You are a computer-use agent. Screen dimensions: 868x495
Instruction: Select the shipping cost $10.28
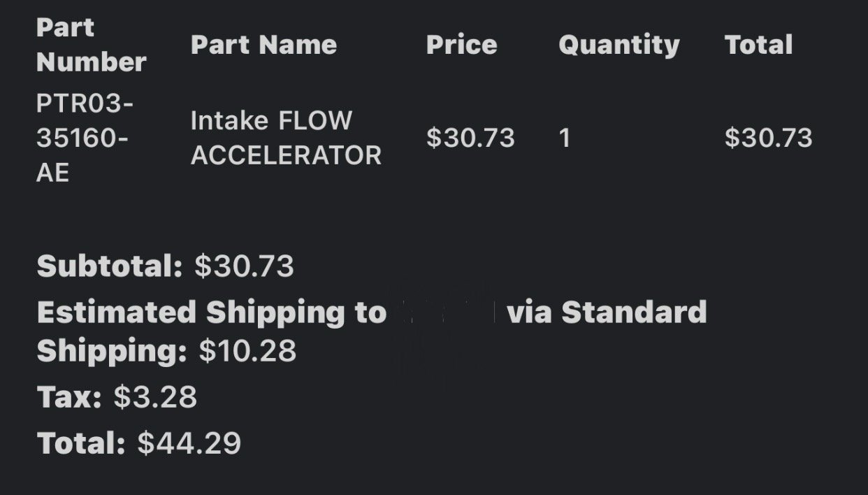coord(247,351)
